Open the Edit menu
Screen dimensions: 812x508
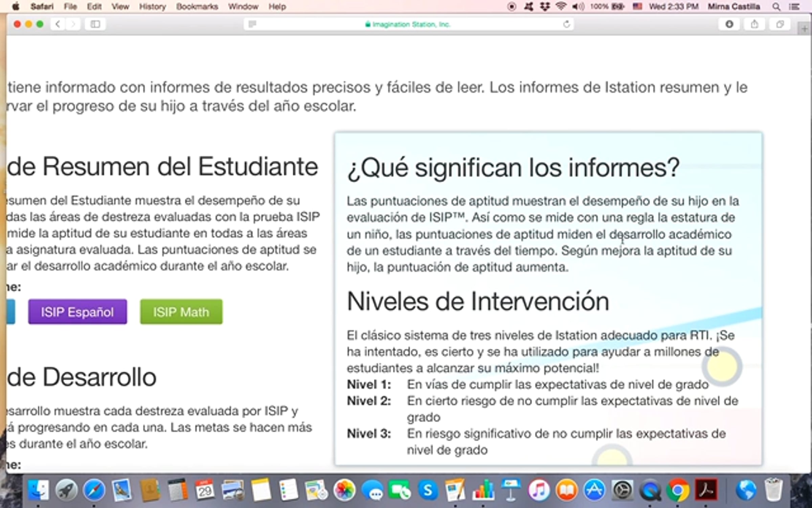click(x=94, y=6)
